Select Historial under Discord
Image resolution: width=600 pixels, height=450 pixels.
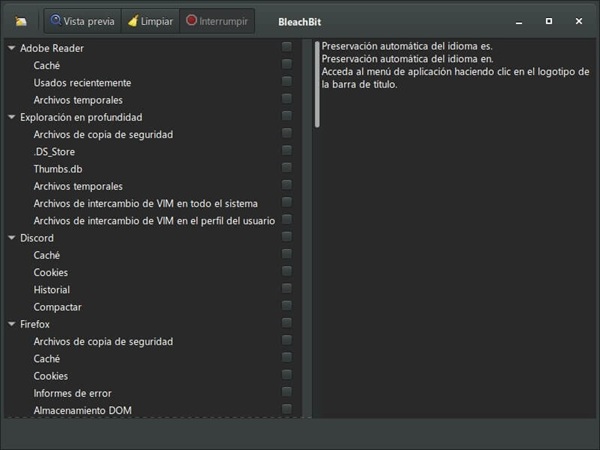[x=52, y=290]
